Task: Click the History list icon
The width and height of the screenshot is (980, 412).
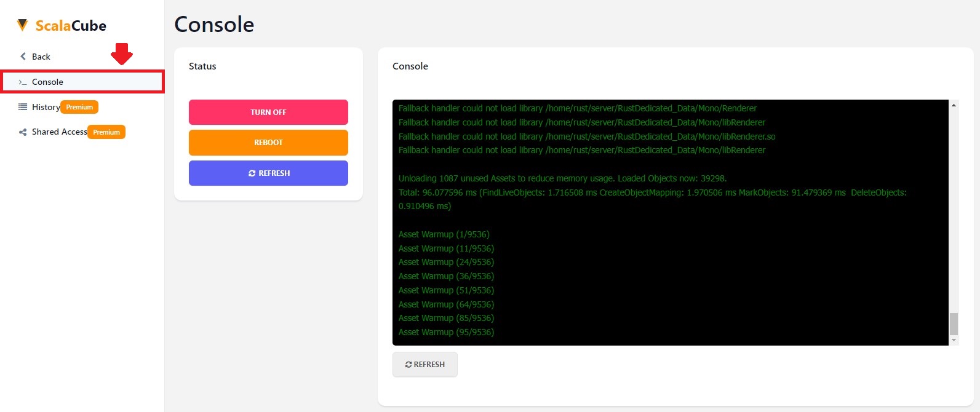Action: (x=22, y=106)
